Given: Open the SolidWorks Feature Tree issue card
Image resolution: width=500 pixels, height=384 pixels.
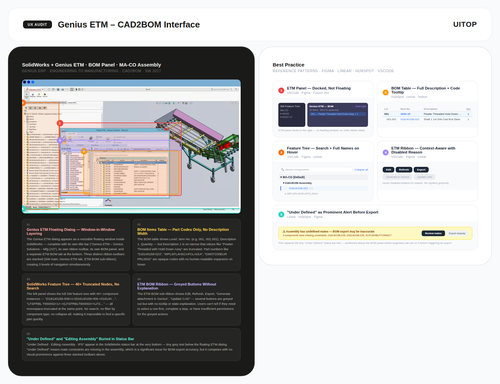Looking at the screenshot, I should click(76, 299).
